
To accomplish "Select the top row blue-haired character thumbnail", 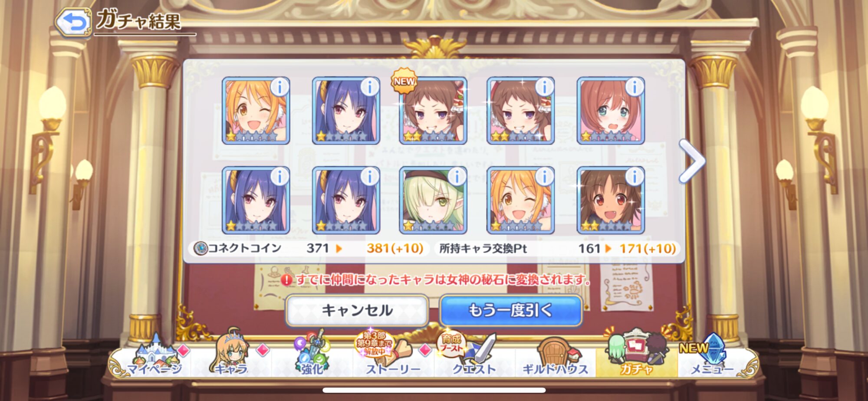I will point(346,111).
